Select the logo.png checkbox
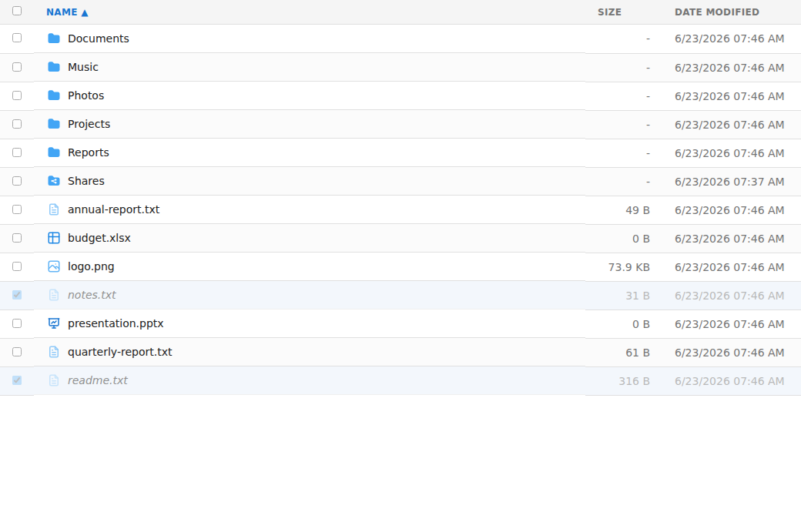This screenshot has height=532, width=801. 17,266
